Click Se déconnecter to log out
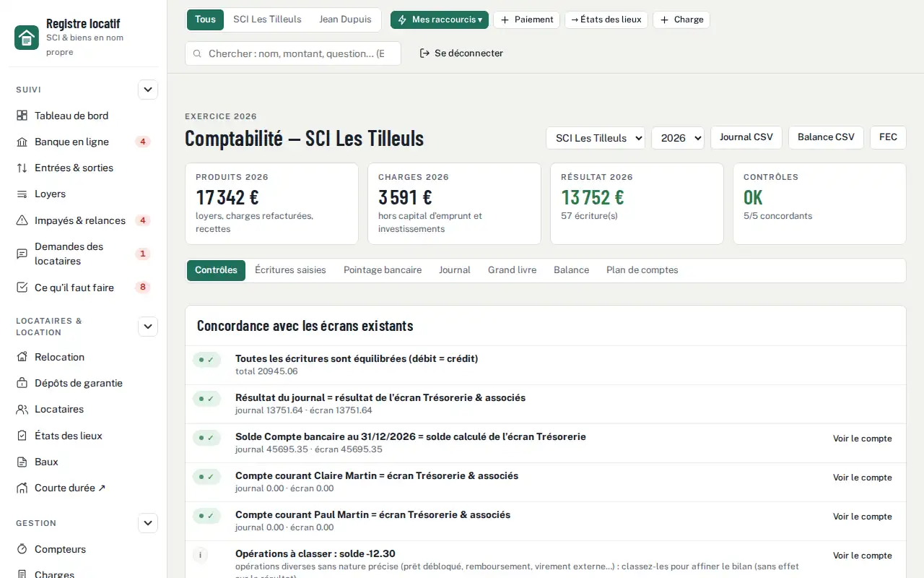 pos(461,53)
